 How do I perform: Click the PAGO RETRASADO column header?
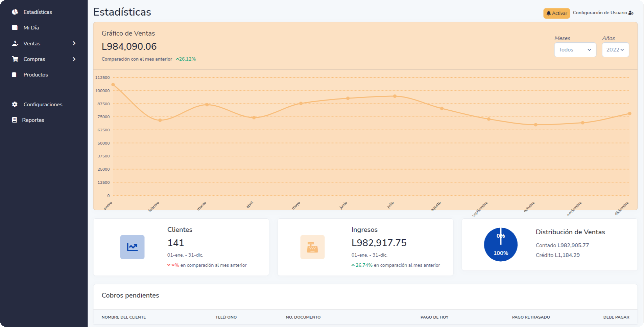point(531,317)
